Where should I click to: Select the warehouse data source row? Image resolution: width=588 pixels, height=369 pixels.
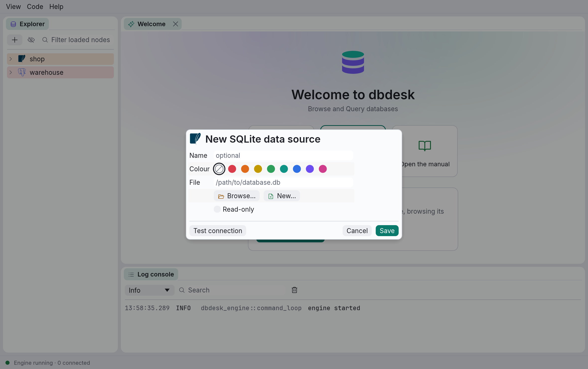(61, 73)
